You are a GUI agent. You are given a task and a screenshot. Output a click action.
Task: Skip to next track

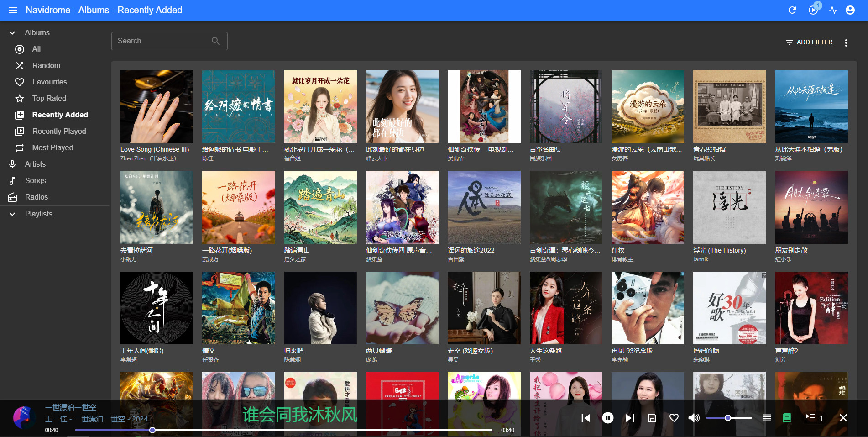point(630,418)
